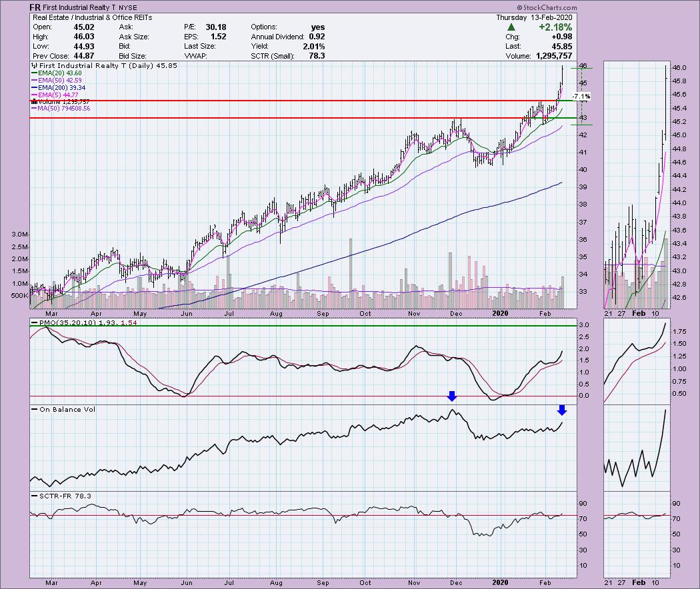Click the +2.18% percent change
This screenshot has height=589, width=700.
[555, 27]
